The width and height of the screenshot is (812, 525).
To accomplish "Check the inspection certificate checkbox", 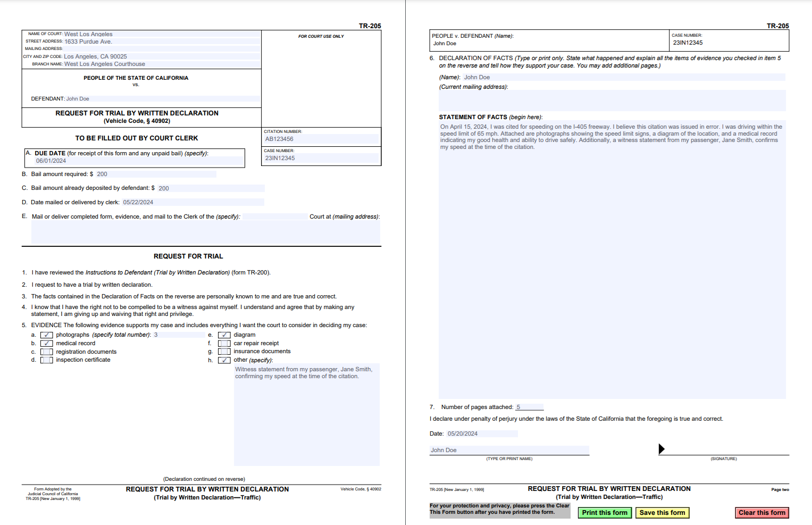I will (47, 360).
